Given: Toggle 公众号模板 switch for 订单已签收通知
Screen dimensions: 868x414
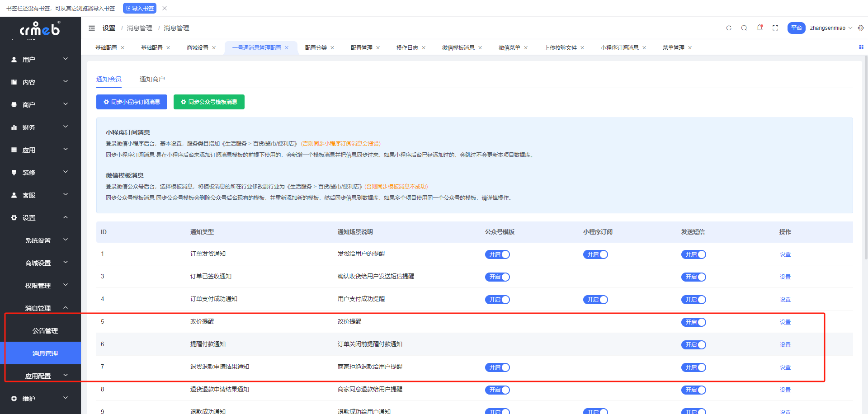Looking at the screenshot, I should pos(497,277).
